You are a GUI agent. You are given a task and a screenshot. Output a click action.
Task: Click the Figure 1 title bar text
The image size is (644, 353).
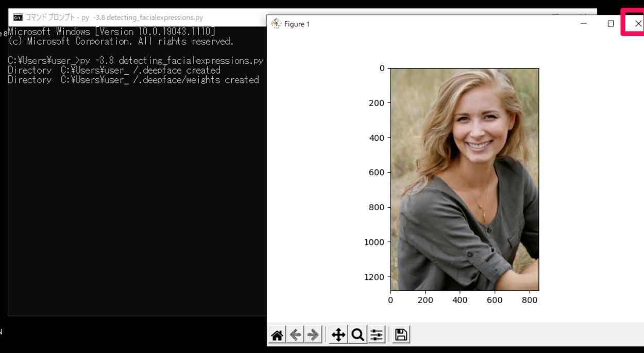tap(297, 24)
